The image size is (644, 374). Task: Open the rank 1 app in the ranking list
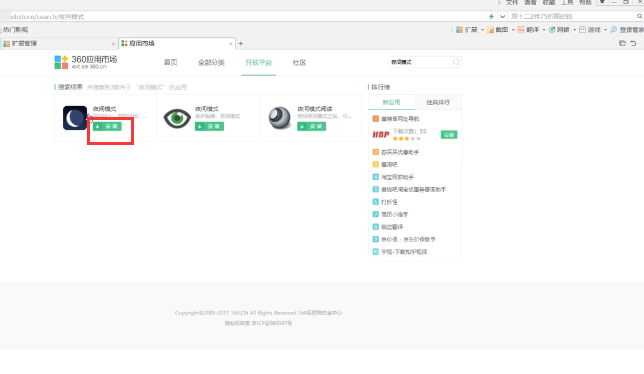coord(400,119)
